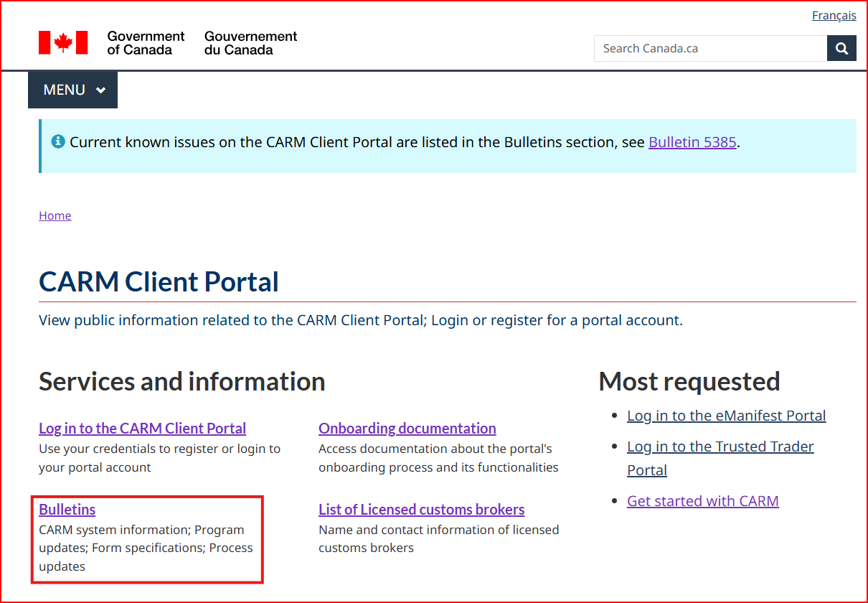Switch language to Français
868x603 pixels.
click(834, 15)
